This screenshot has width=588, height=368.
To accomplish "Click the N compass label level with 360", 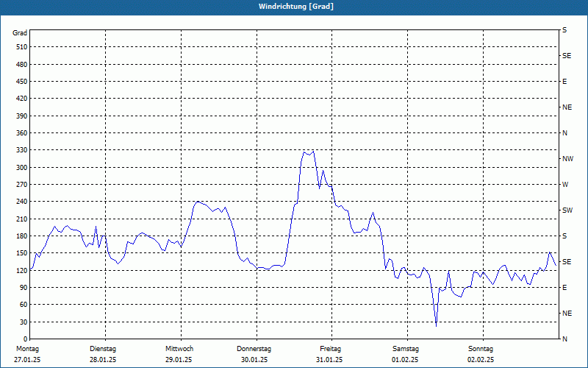I will [x=564, y=133].
